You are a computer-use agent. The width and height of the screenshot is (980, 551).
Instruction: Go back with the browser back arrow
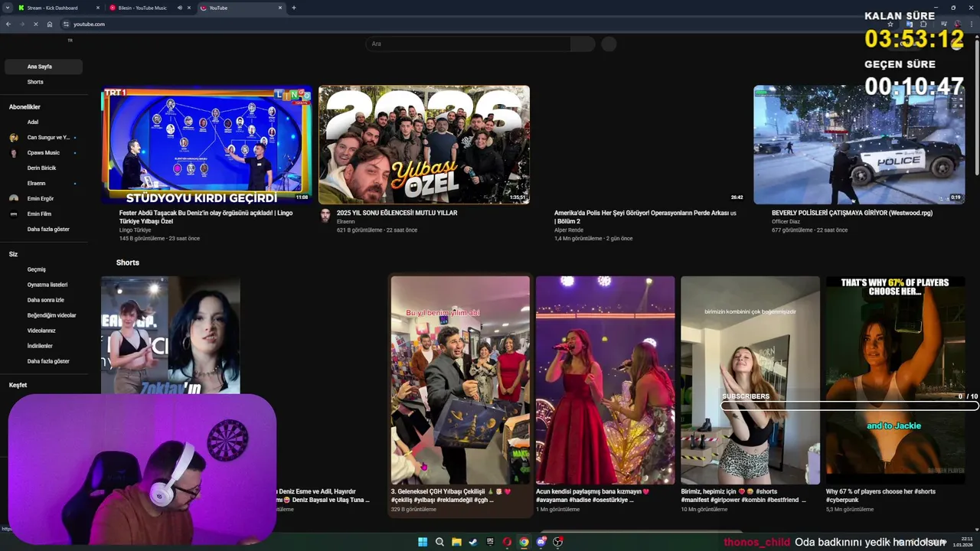click(8, 24)
